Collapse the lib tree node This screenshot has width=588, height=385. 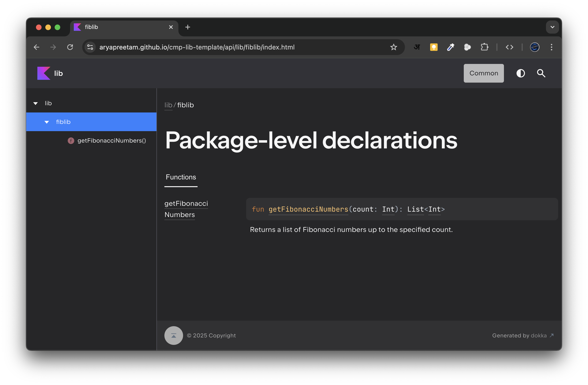click(x=35, y=103)
